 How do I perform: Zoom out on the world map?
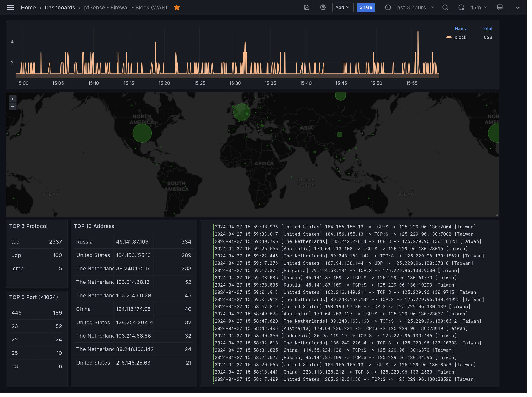[x=13, y=107]
